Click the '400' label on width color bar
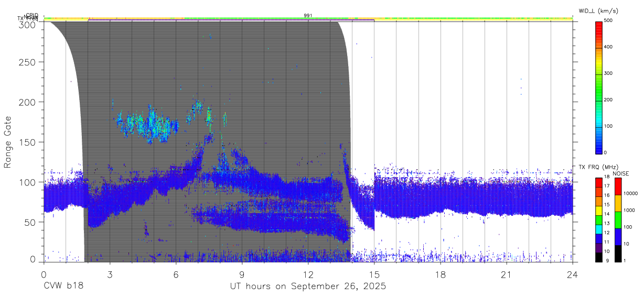The height and width of the screenshot is (297, 644). coord(608,47)
